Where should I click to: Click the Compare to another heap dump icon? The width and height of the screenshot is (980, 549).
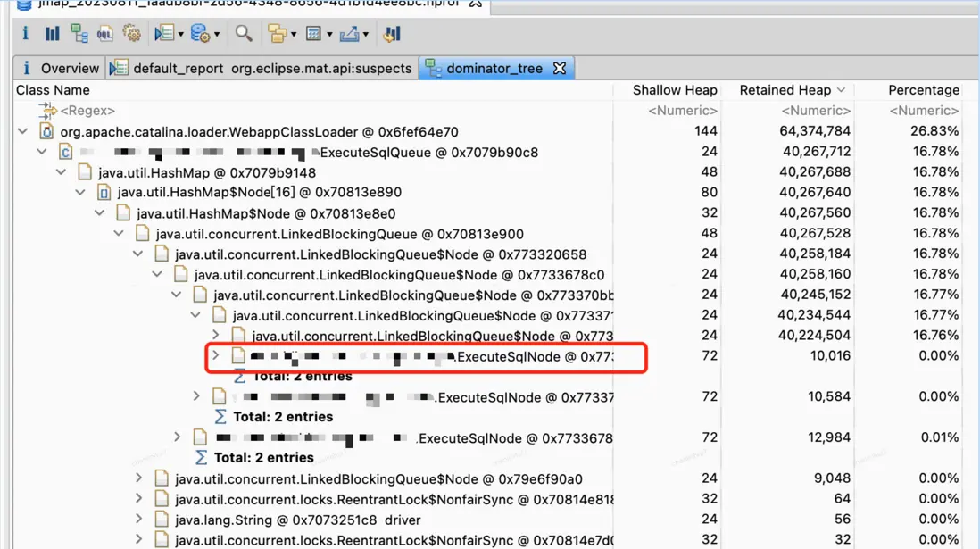pos(392,33)
